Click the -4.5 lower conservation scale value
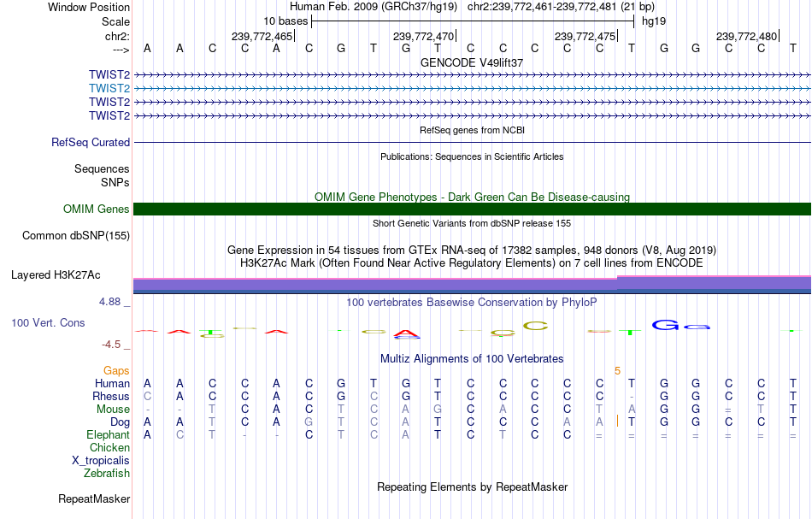Image resolution: width=812 pixels, height=519 pixels. pyautogui.click(x=111, y=345)
